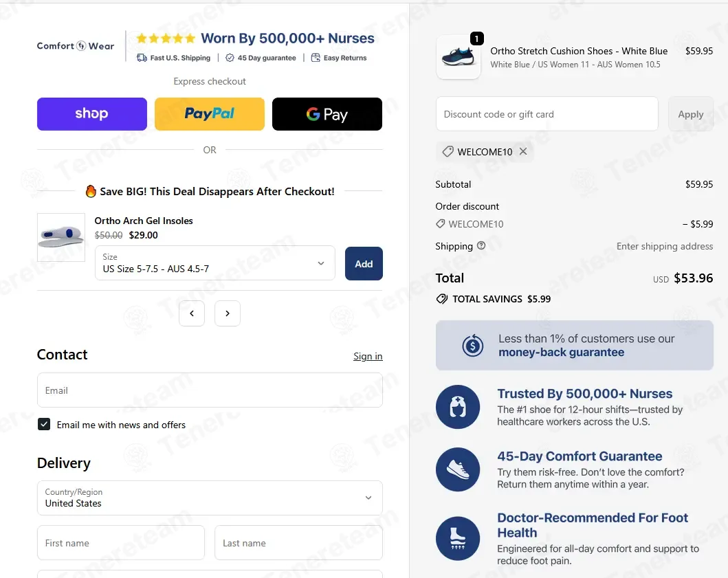Open the Country/Region dropdown
This screenshot has width=728, height=578.
[210, 498]
